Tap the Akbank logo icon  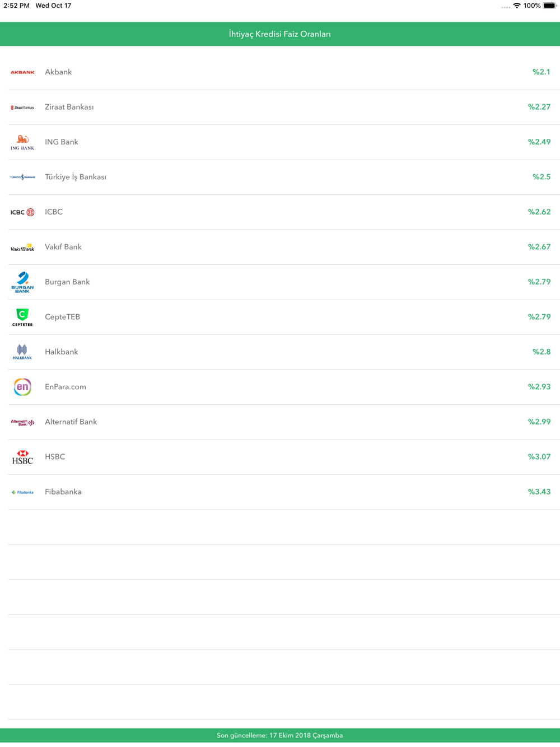(22, 72)
